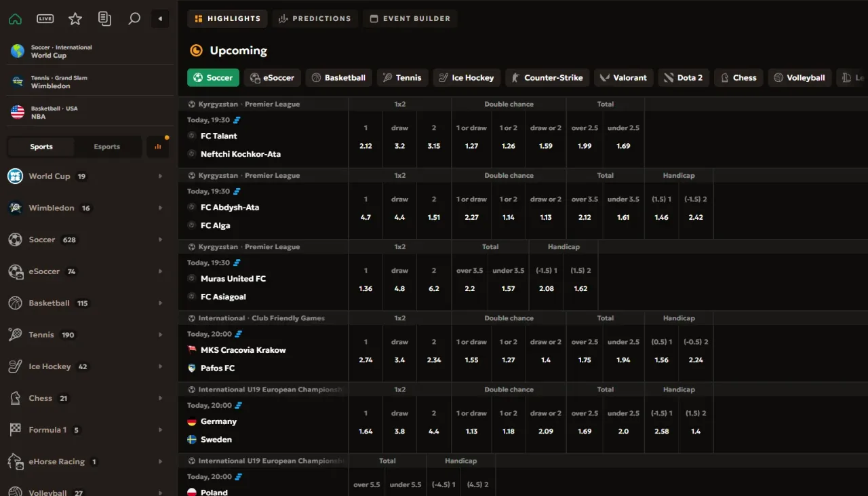The width and height of the screenshot is (868, 496).
Task: Select the Volleyball filter chip
Action: click(x=800, y=77)
